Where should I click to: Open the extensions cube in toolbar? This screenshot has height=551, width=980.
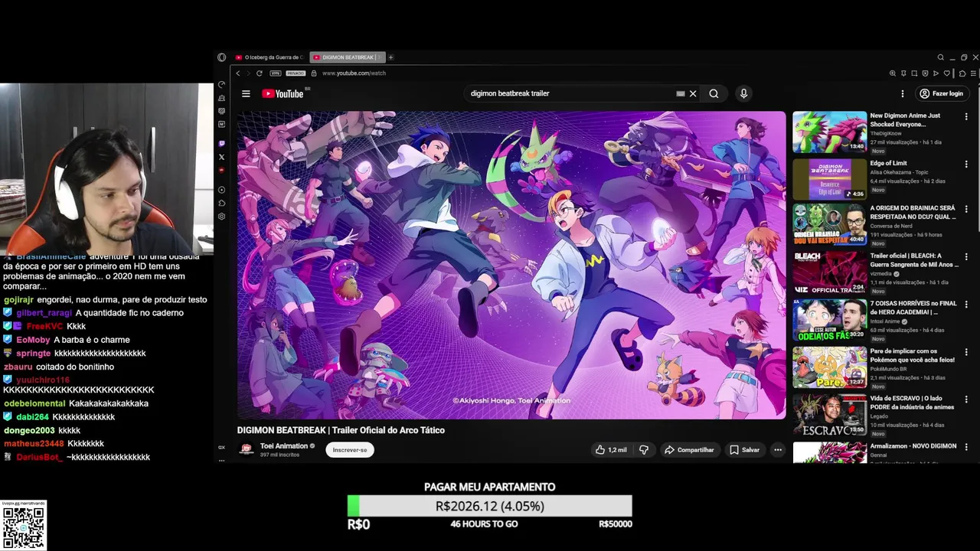point(962,73)
